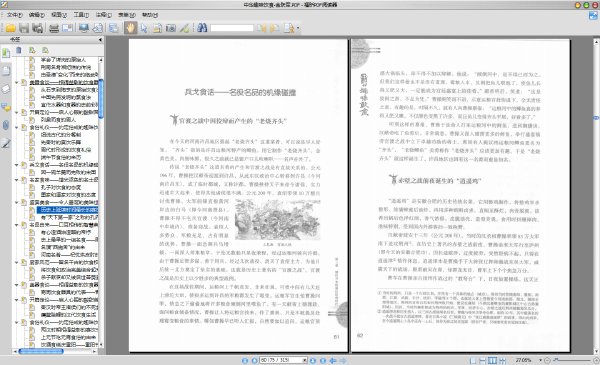Go back to previous view

click(x=333, y=360)
